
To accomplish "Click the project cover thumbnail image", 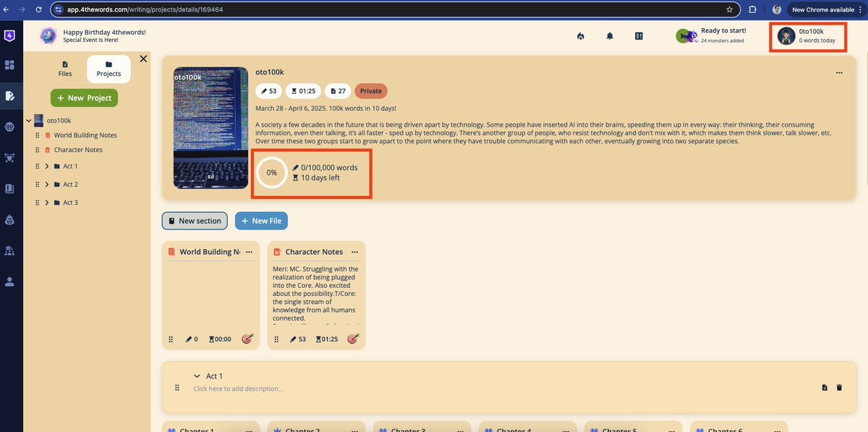I will [211, 128].
